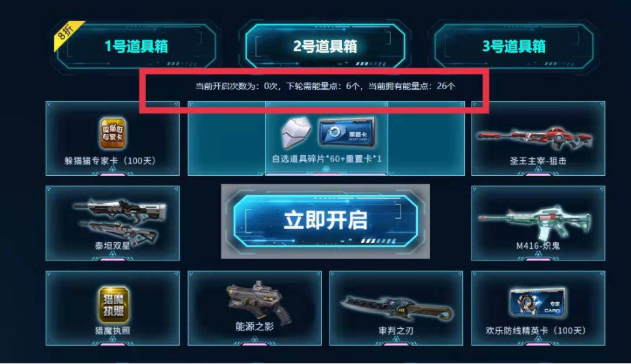Switch to the 1号道具箱 tab
The height and width of the screenshot is (364, 631).
pyautogui.click(x=136, y=46)
